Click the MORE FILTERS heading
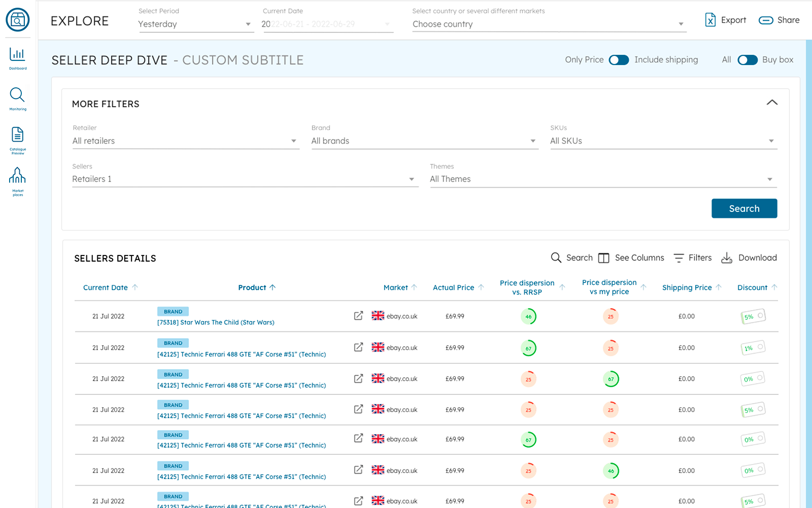Image resolution: width=812 pixels, height=508 pixels. (106, 104)
